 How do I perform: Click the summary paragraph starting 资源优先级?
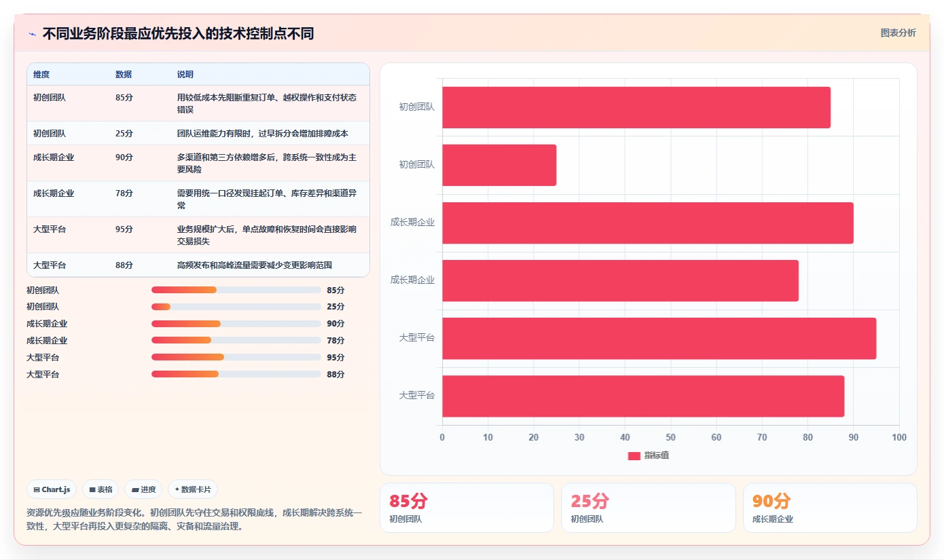tap(194, 519)
